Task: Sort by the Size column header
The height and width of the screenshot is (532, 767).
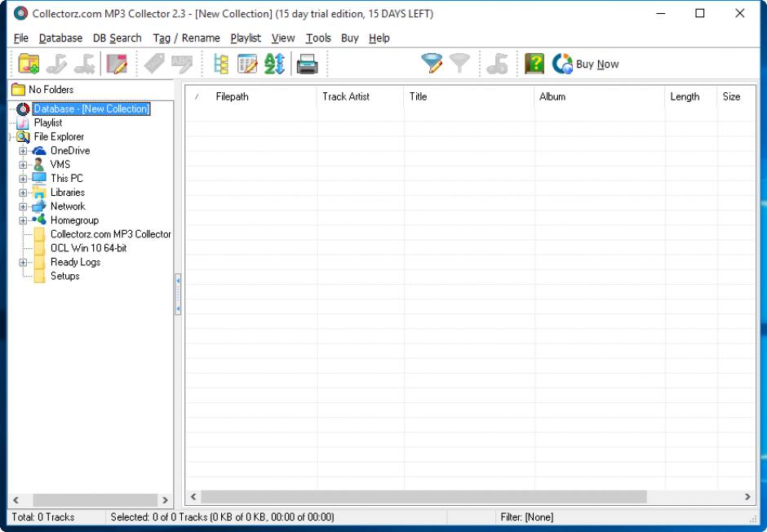Action: (736, 97)
